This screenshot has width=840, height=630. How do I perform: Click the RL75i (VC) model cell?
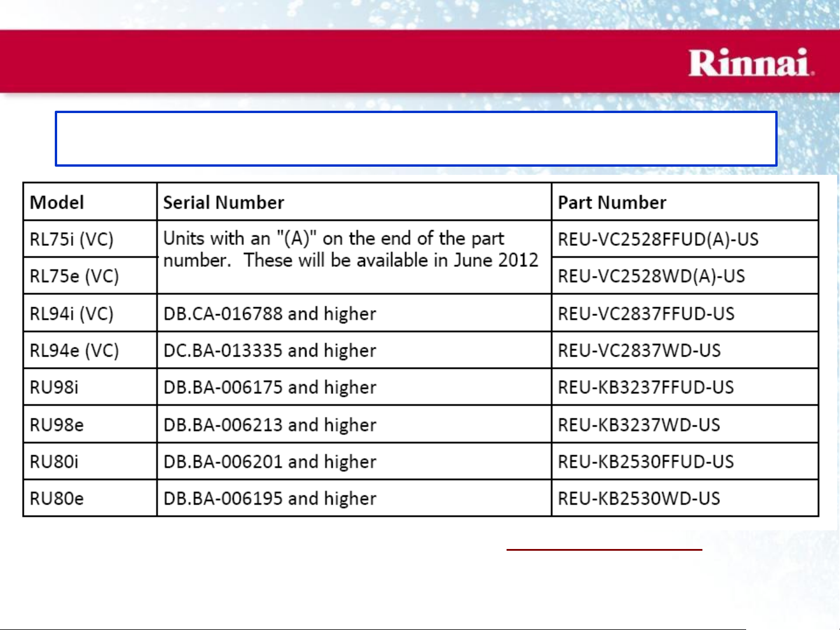pos(72,239)
